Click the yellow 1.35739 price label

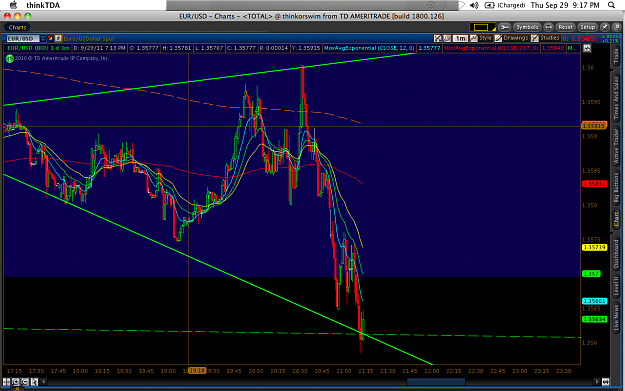tap(594, 248)
